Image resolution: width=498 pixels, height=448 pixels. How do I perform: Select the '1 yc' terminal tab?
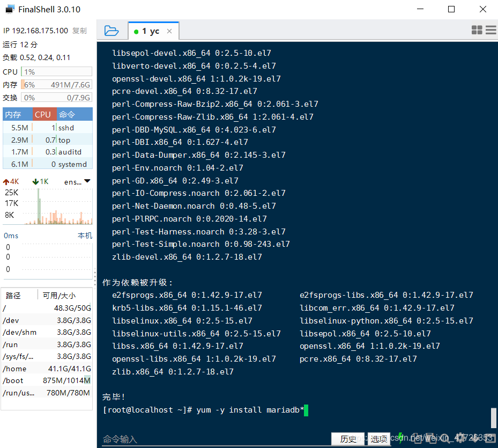click(x=153, y=31)
